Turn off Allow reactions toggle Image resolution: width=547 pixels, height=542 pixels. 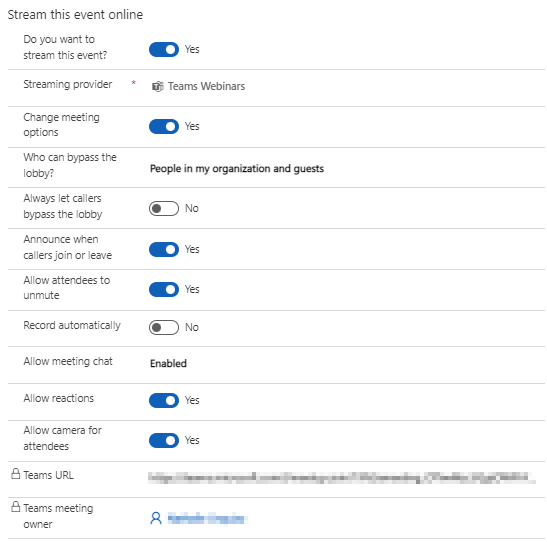[x=164, y=400]
